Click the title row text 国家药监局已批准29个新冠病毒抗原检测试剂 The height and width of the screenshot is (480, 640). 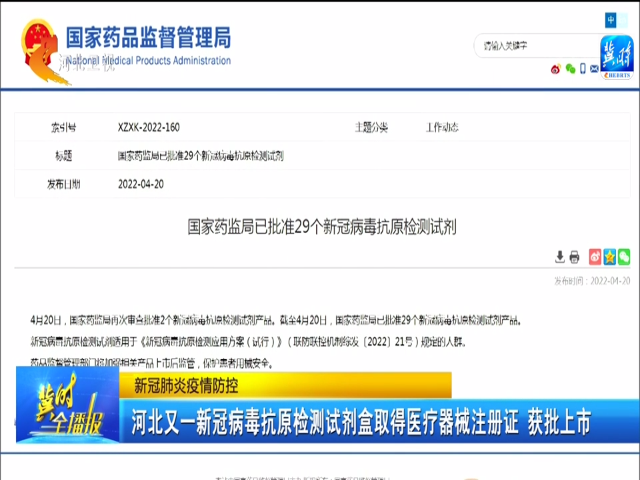point(200,156)
